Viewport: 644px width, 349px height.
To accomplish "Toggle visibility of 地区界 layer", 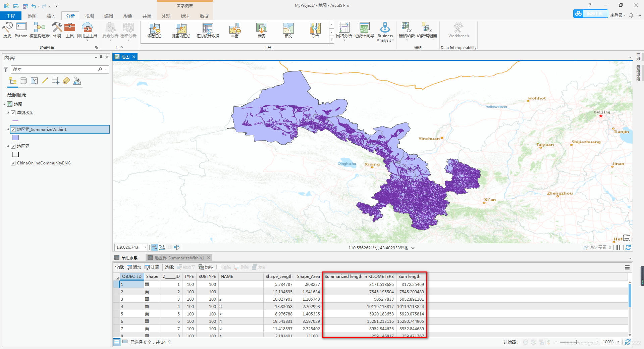I will pyautogui.click(x=13, y=146).
